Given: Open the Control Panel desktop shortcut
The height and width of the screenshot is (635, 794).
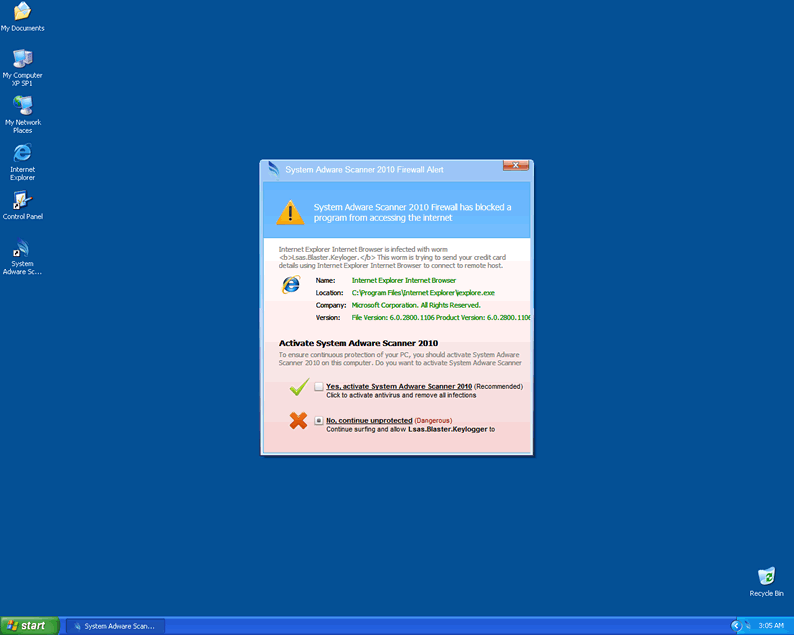Looking at the screenshot, I should (x=22, y=200).
